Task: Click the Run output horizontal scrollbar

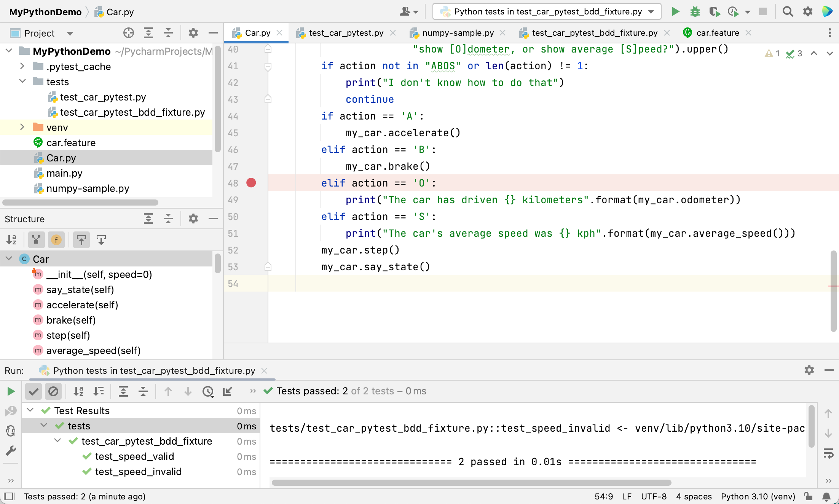Action: [x=471, y=483]
